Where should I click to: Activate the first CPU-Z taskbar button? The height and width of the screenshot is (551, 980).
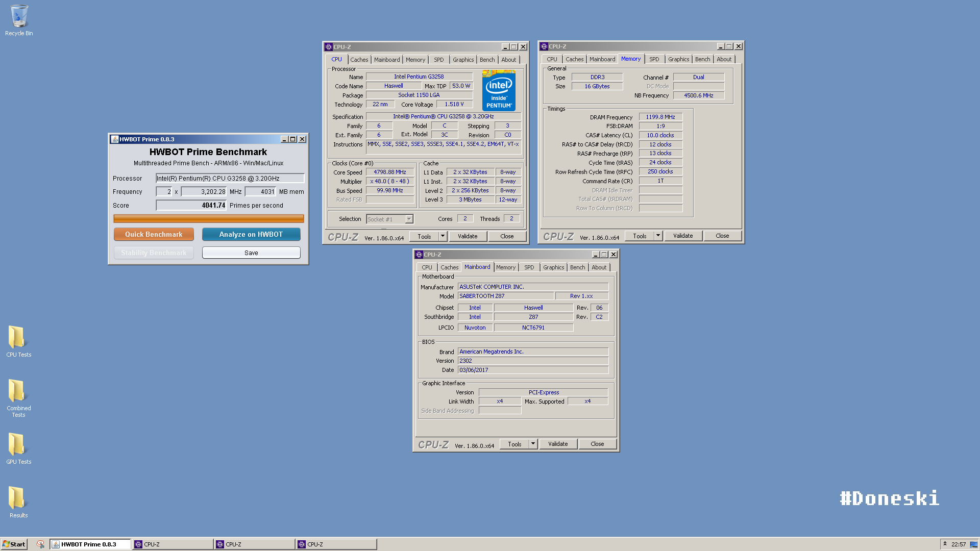(x=173, y=544)
